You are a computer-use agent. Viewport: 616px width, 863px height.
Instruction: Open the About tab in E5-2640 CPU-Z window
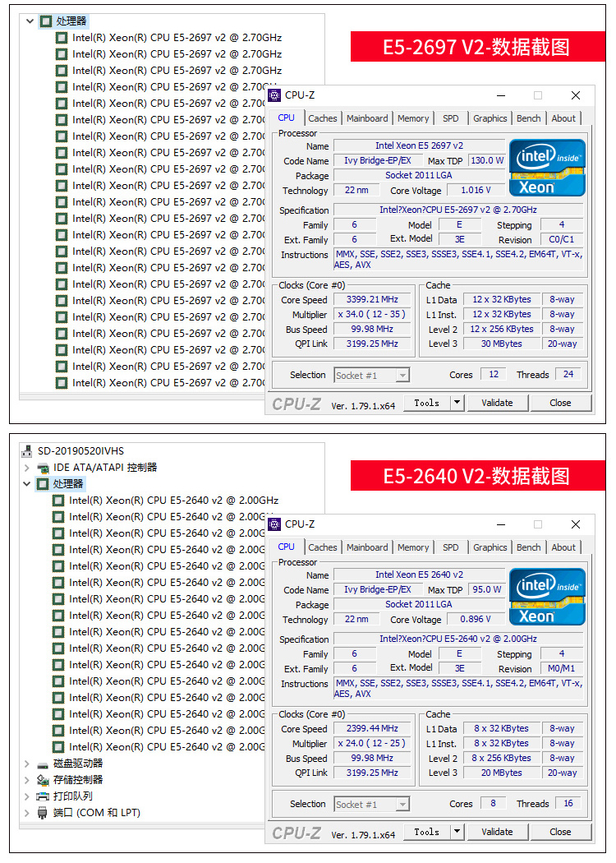coord(563,547)
